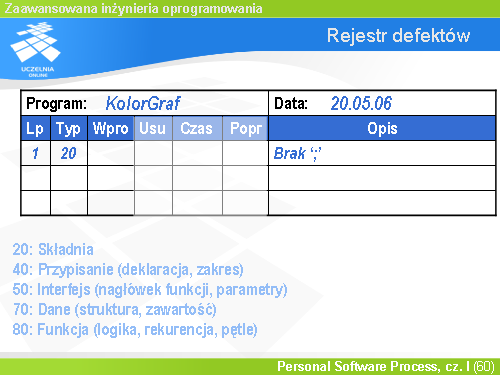
Task: Click the 'Opis' column header
Action: [382, 128]
